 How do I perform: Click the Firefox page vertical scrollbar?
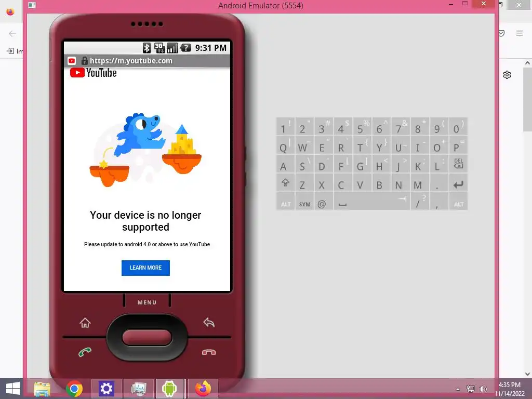(527, 99)
